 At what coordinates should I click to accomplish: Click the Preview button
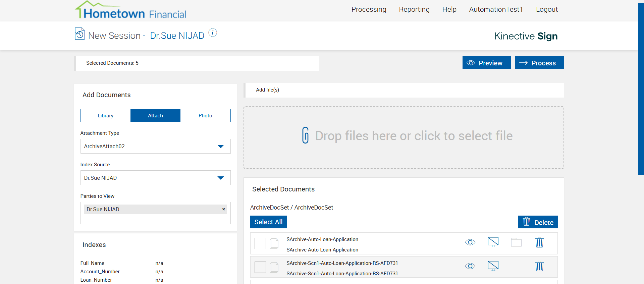coord(487,62)
